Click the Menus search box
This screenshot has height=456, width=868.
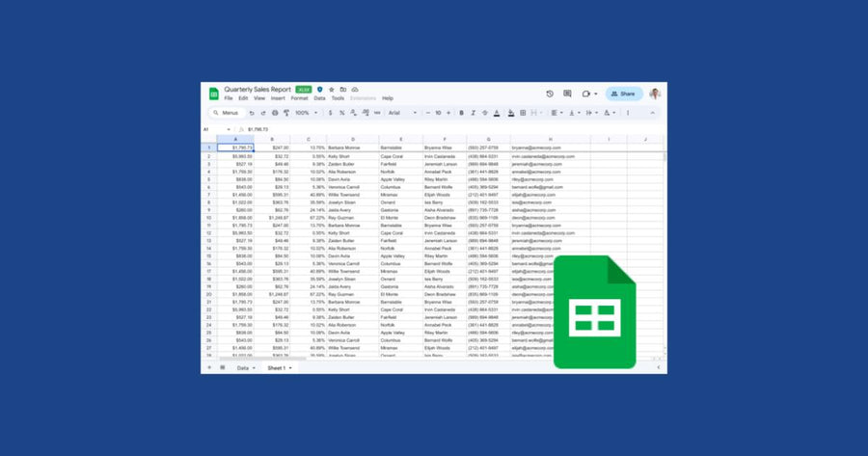[x=227, y=113]
